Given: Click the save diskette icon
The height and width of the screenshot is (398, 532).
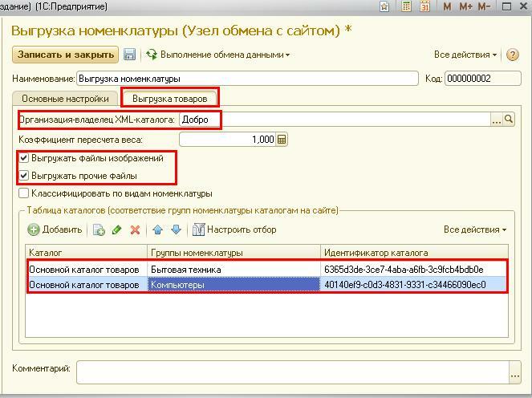Looking at the screenshot, I should (x=129, y=55).
